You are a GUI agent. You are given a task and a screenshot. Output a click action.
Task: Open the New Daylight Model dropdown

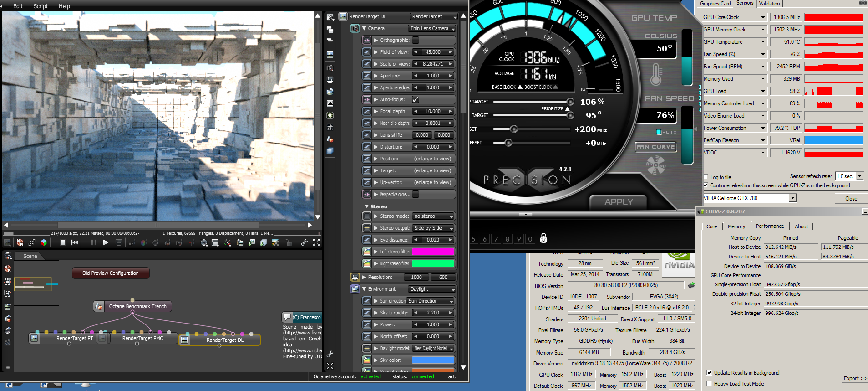[434, 348]
